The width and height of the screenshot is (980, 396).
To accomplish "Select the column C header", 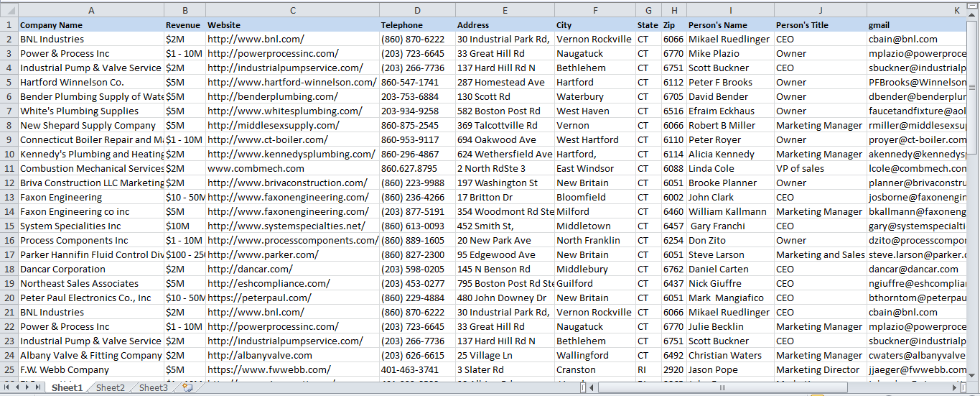I will [x=292, y=10].
